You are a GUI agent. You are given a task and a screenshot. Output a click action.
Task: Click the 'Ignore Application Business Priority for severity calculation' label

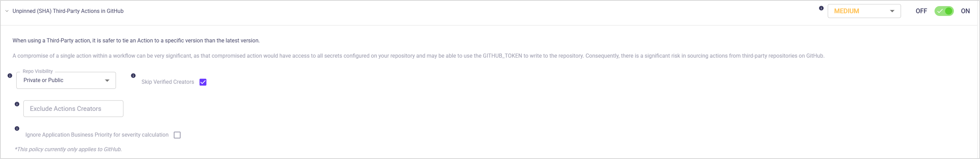pyautogui.click(x=97, y=135)
